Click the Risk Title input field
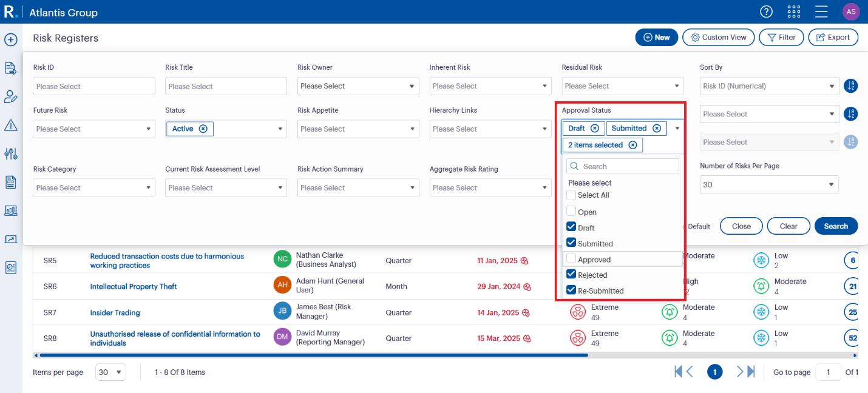The image size is (868, 393). click(x=226, y=86)
